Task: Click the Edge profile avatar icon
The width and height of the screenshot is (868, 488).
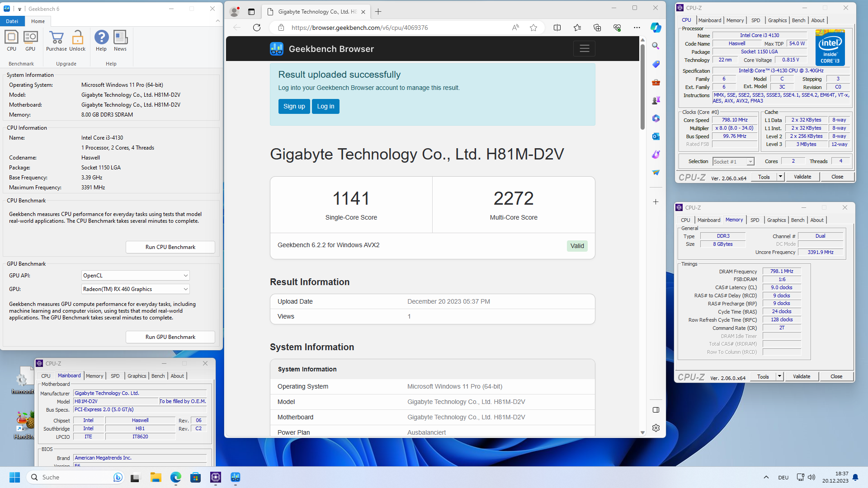Action: pyautogui.click(x=234, y=12)
